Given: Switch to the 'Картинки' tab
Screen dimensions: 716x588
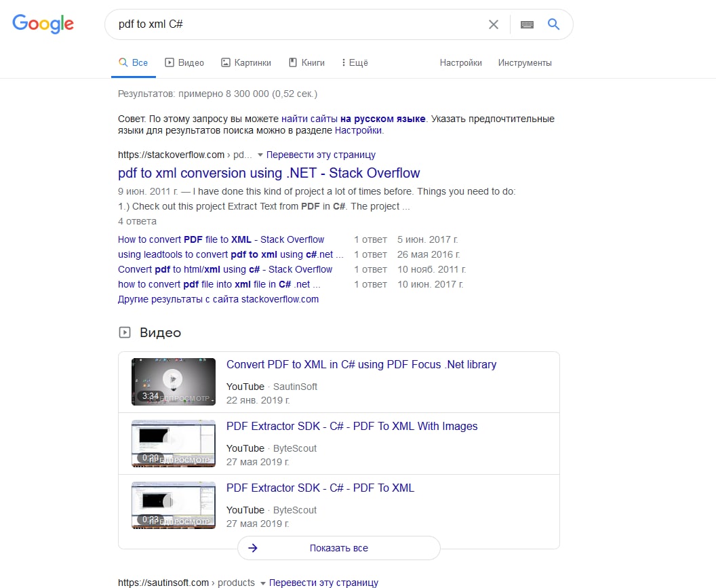Looking at the screenshot, I should click(246, 62).
